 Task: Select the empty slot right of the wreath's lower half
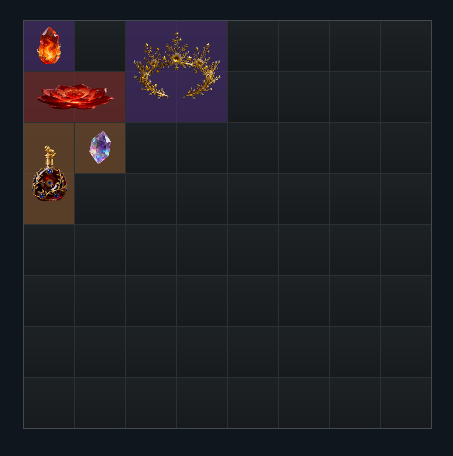coord(253,97)
